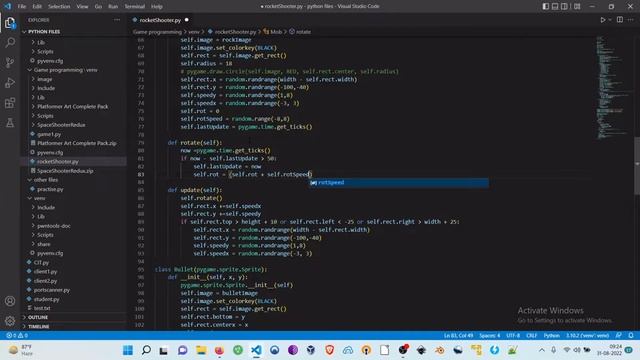Customize layout icon in title bar
Image resolution: width=640 pixels, height=360 pixels.
pos(577,6)
